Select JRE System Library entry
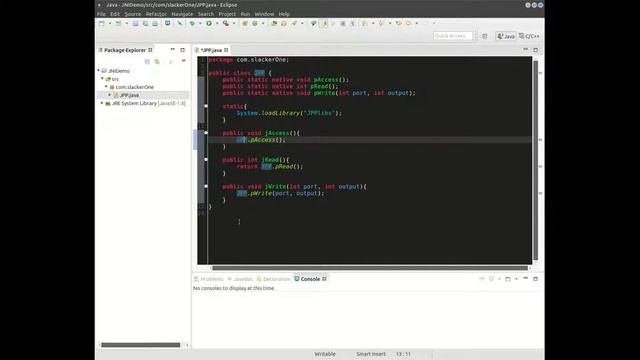 145,103
